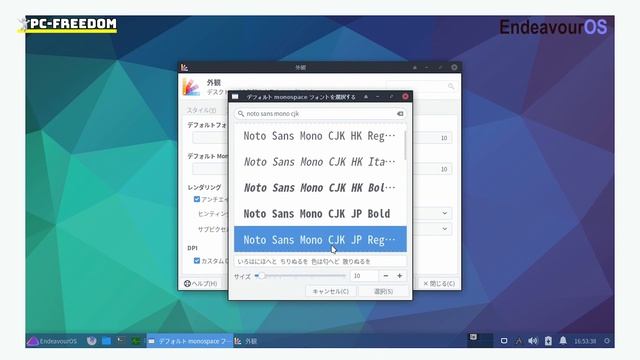Open help with ヘルプ(H) button
This screenshot has height=360, width=640.
pyautogui.click(x=201, y=283)
